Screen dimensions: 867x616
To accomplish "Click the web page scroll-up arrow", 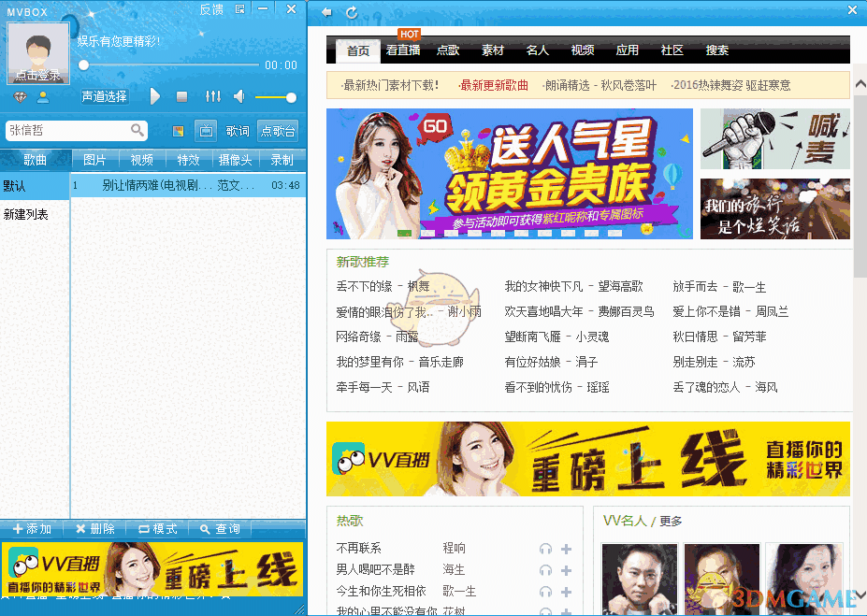I will [860, 84].
